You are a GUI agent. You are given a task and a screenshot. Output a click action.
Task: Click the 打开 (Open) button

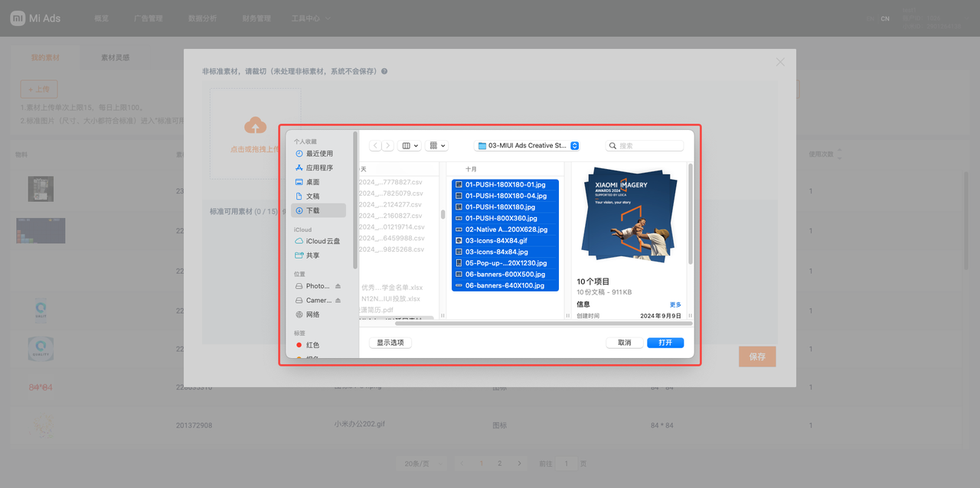click(x=665, y=343)
